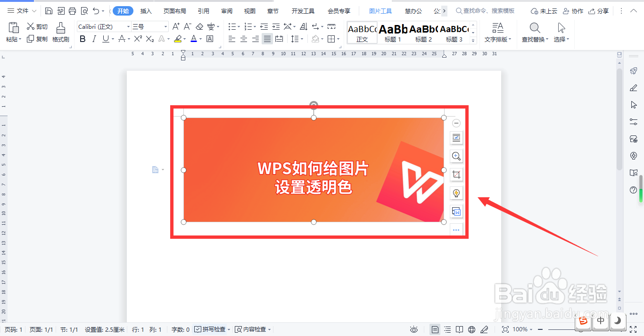
Task: Click the Share (分享) button
Action: tap(598, 11)
